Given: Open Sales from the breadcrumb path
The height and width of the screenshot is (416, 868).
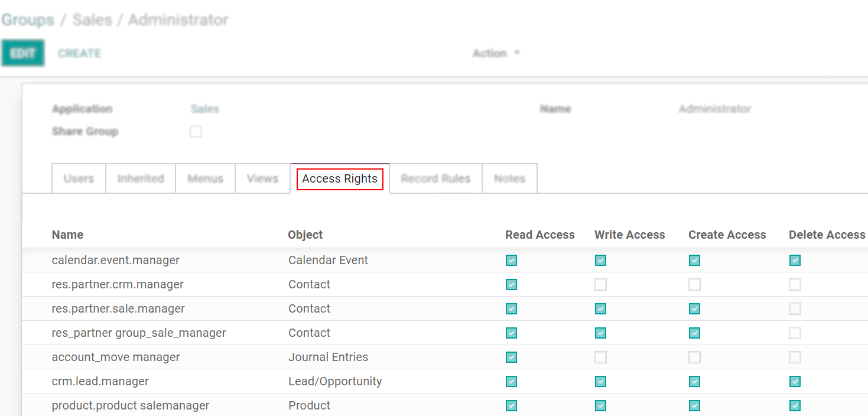Looking at the screenshot, I should click(x=92, y=19).
